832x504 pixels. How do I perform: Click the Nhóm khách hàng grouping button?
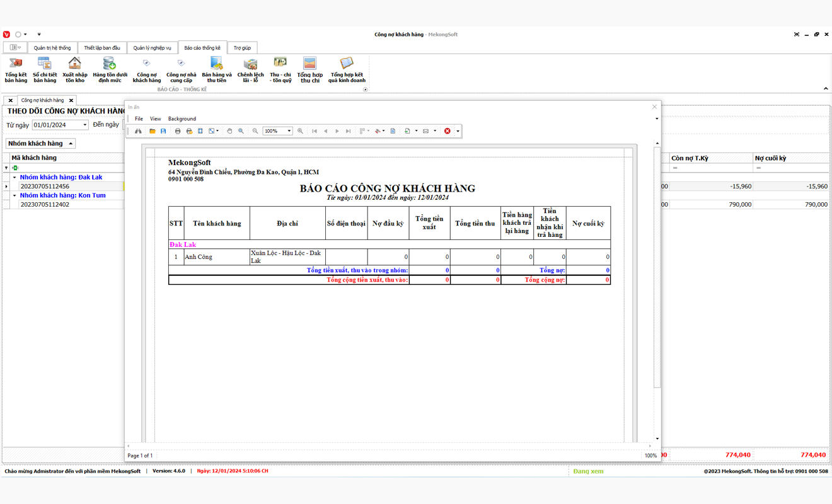pyautogui.click(x=40, y=144)
